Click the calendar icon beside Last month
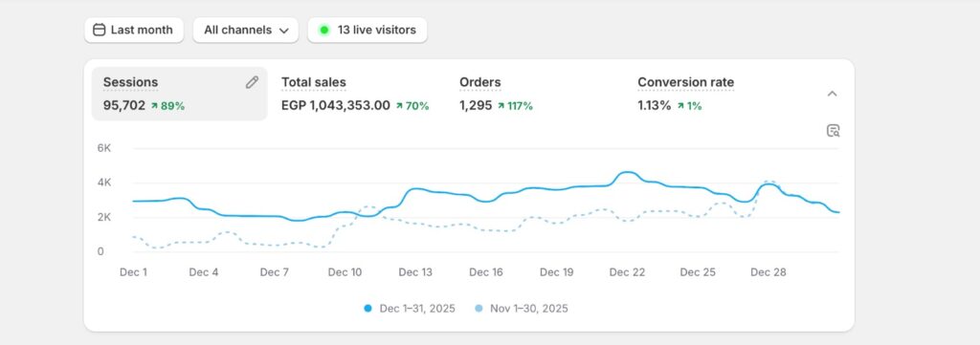 [99, 30]
